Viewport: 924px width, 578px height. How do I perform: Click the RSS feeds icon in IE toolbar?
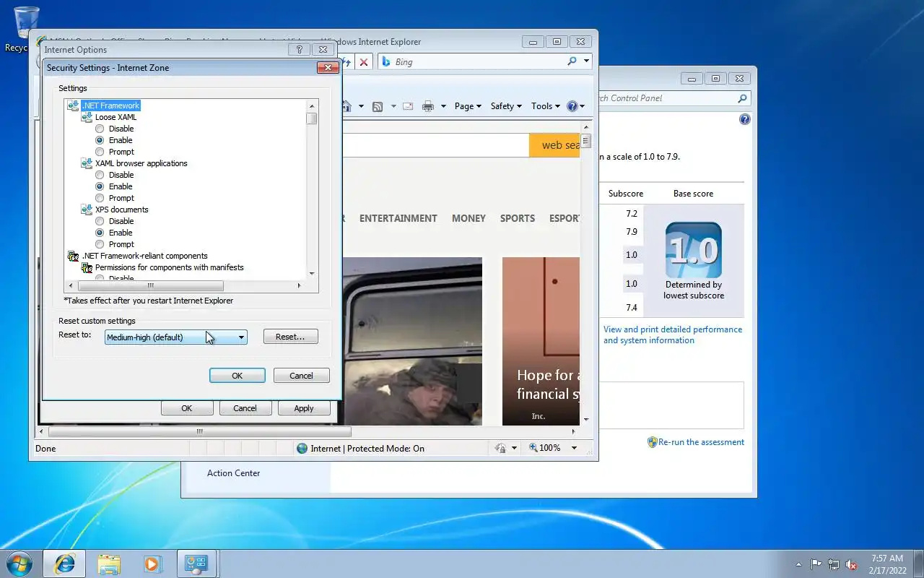[377, 106]
